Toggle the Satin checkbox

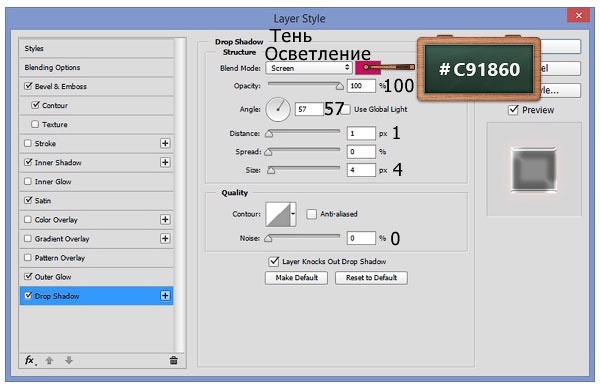[28, 200]
